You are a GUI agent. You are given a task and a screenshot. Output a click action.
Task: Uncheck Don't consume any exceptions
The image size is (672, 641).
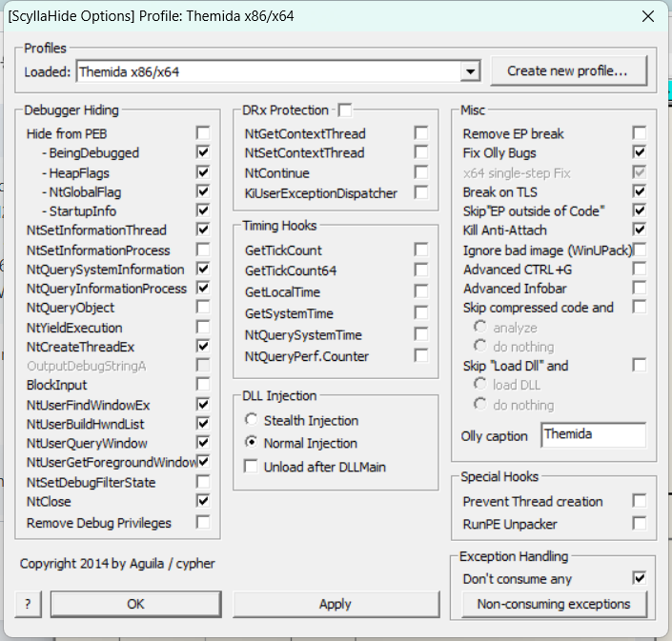point(640,578)
